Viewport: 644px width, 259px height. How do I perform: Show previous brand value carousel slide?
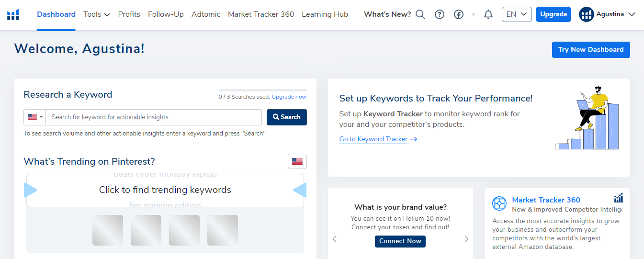tap(335, 239)
